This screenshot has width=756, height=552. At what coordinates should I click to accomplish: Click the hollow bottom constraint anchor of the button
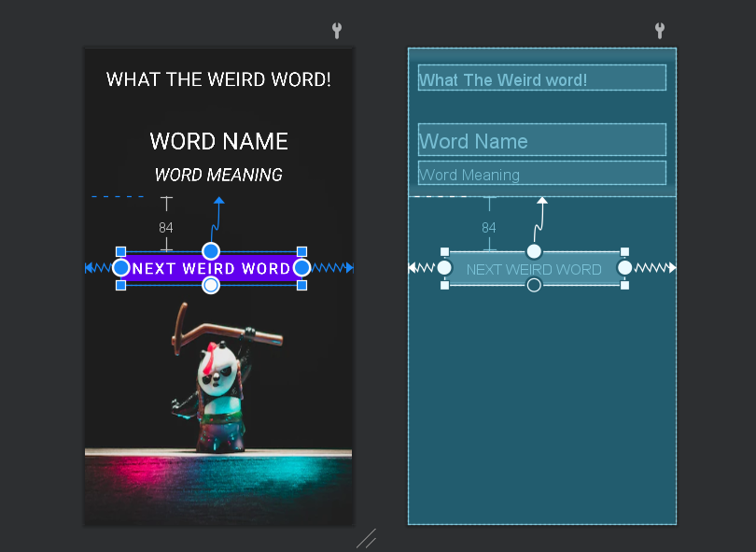[x=211, y=285]
